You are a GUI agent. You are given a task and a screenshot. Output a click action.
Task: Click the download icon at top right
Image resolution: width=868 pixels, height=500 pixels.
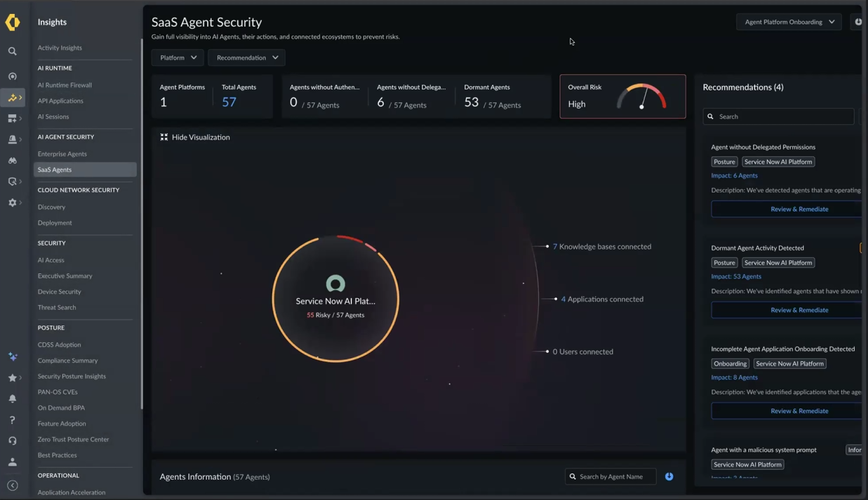pos(858,22)
